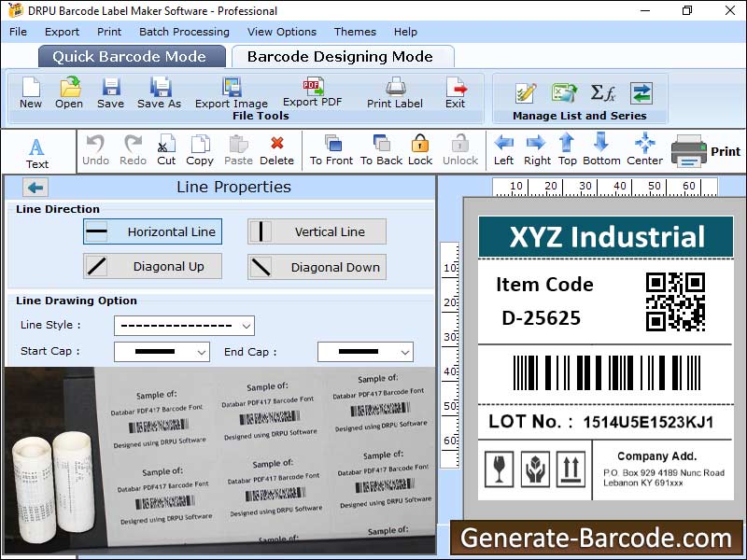The width and height of the screenshot is (747, 560).
Task: Undo the last action
Action: point(96,149)
